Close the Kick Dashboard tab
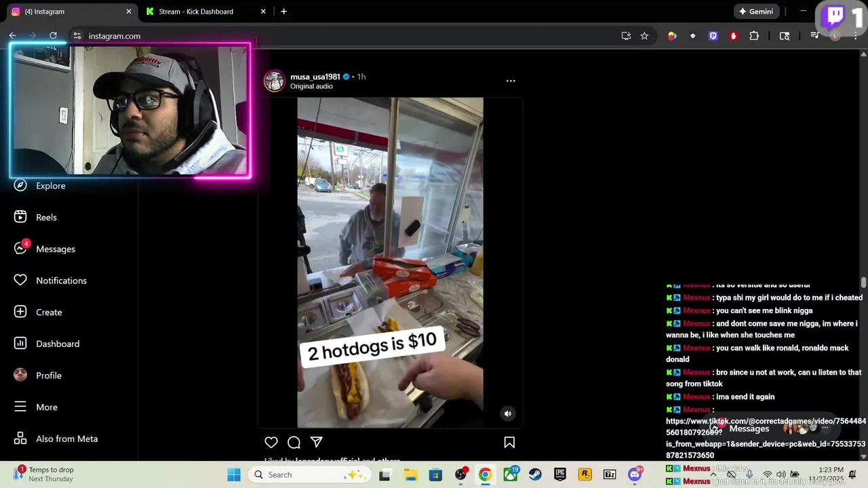Screen dimensions: 868x488 click(263, 12)
